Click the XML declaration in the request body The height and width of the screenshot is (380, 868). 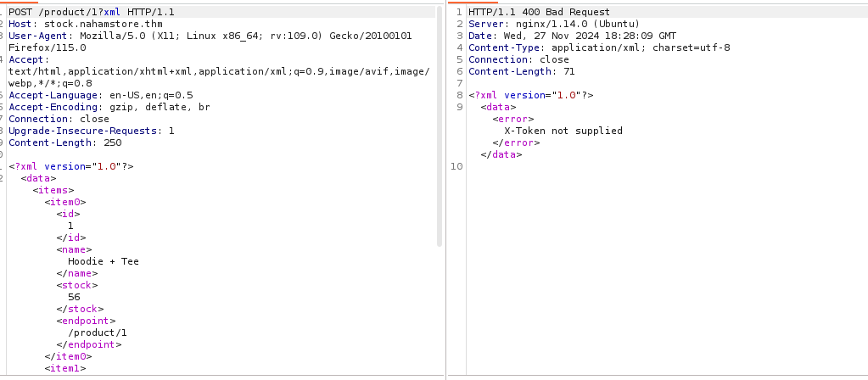click(71, 166)
